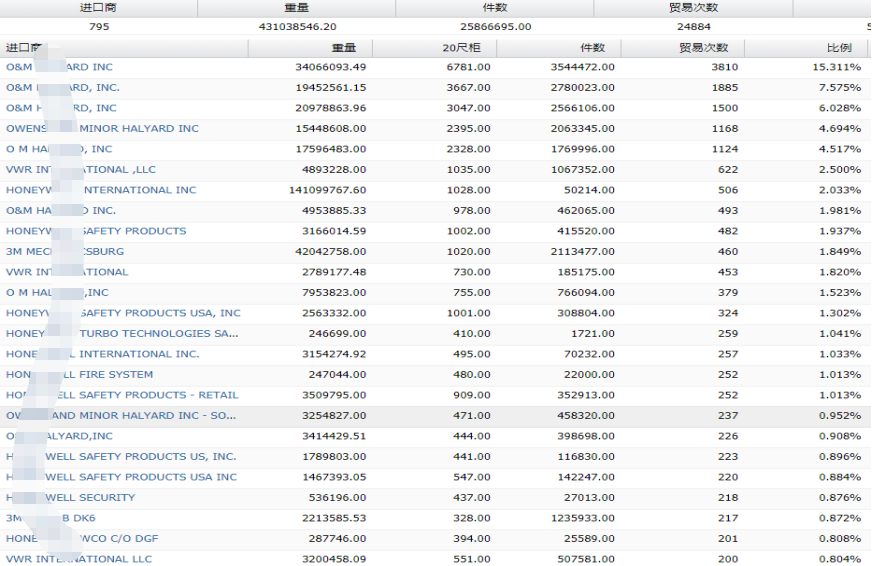The image size is (872, 566).
Task: Open the HALYARD,INC link with 226 trades
Action: coord(60,436)
